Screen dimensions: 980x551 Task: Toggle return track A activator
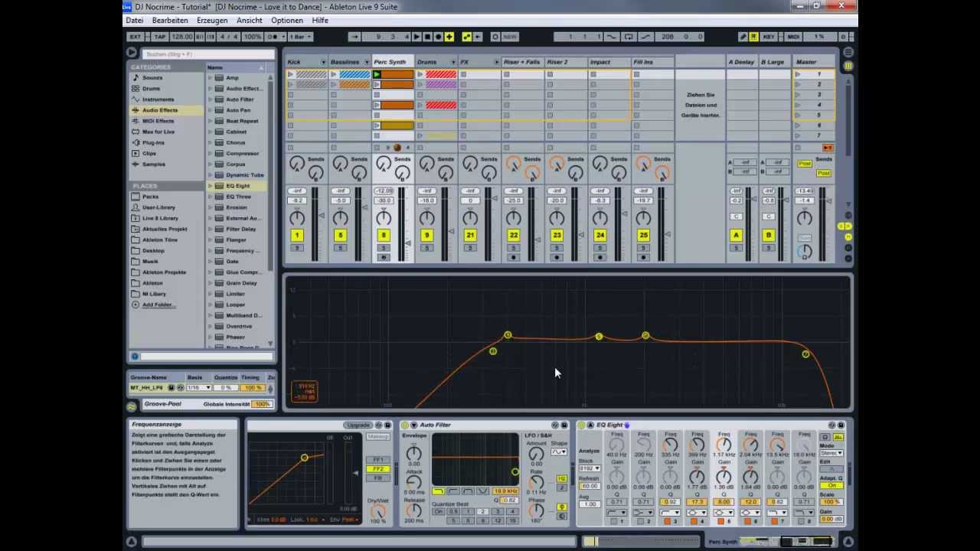[736, 236]
